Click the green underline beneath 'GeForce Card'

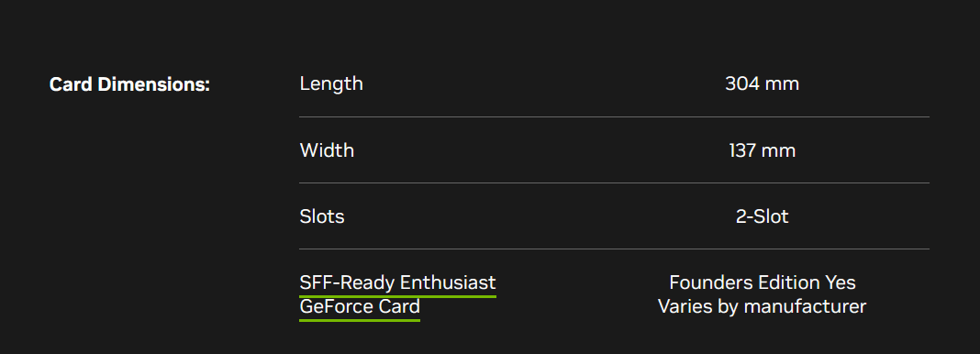pyautogui.click(x=360, y=320)
